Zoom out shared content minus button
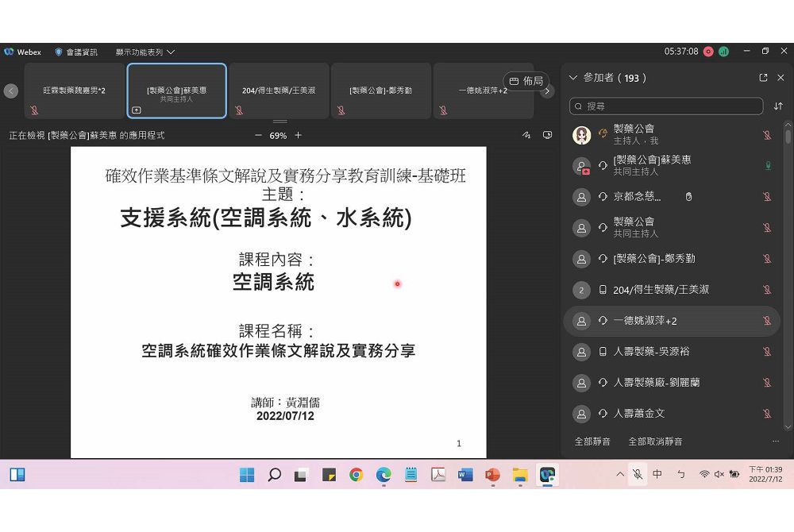 click(258, 135)
